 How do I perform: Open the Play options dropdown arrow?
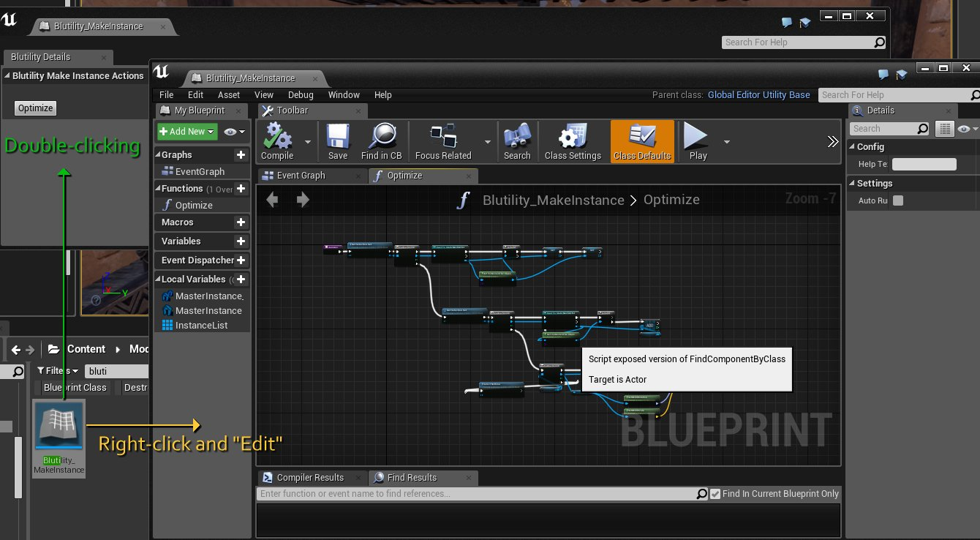(x=727, y=142)
